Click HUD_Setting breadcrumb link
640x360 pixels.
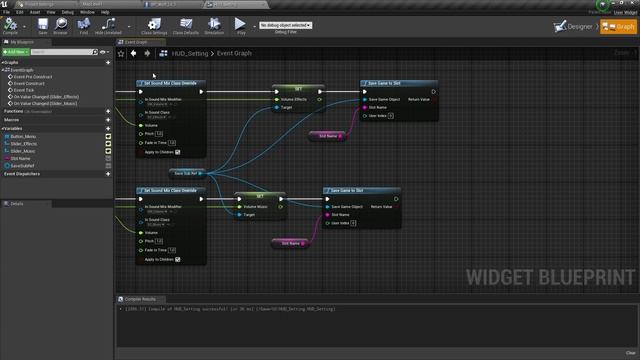190,53
